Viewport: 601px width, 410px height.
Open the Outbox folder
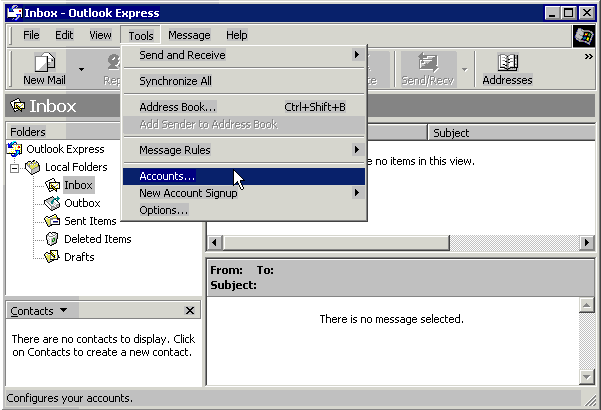(x=81, y=203)
